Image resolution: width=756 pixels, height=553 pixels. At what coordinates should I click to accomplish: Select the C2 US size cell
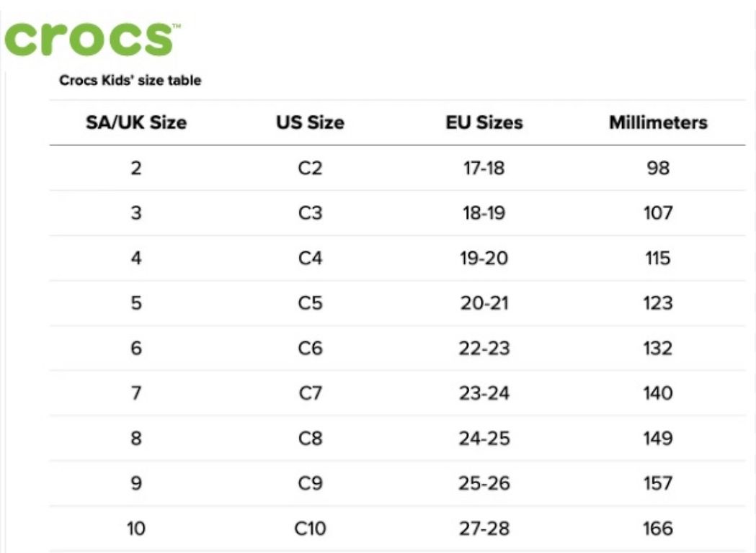point(310,168)
